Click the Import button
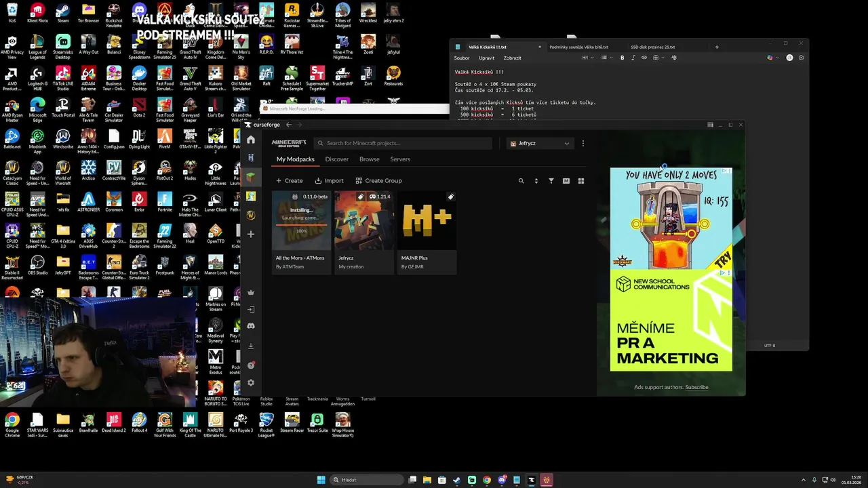 pyautogui.click(x=329, y=181)
